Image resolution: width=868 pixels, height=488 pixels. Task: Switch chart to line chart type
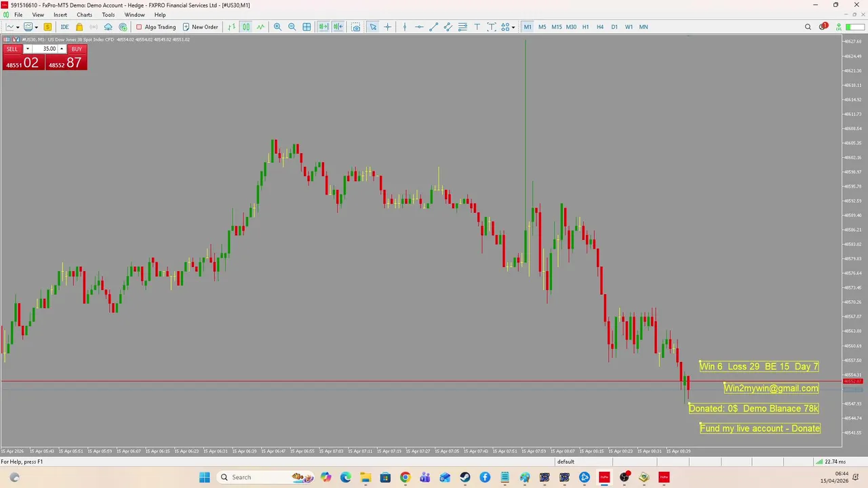[260, 27]
